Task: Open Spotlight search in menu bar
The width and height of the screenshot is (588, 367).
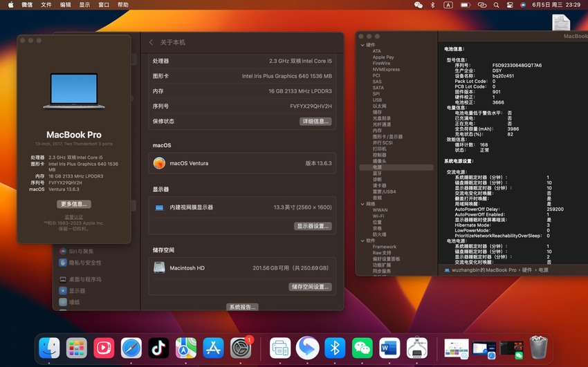Action: pyautogui.click(x=496, y=5)
